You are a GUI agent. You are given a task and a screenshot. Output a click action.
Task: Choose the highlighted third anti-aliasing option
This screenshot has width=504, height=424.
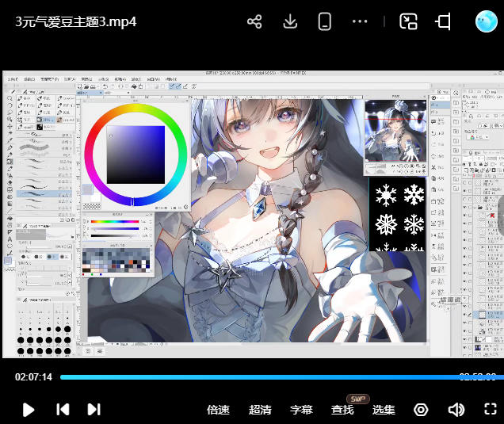(x=52, y=257)
